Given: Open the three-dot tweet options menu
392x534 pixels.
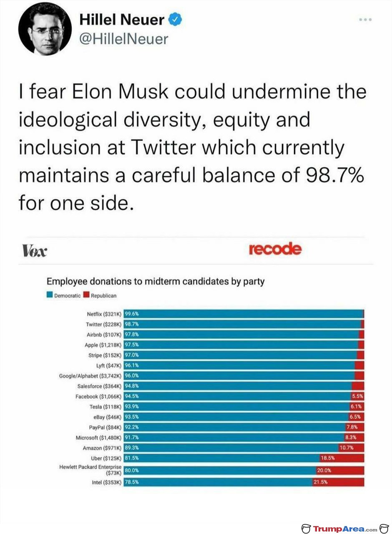Looking at the screenshot, I should point(366,20).
